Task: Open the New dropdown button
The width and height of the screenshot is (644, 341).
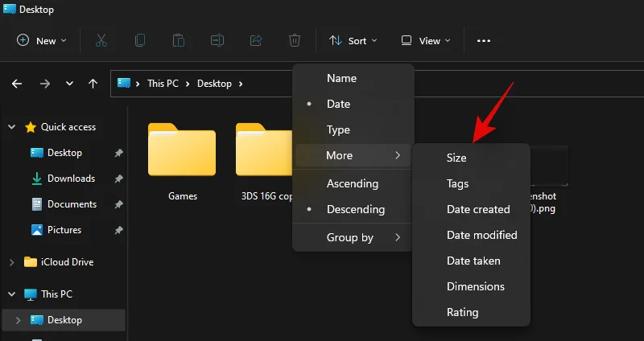Action: 42,41
